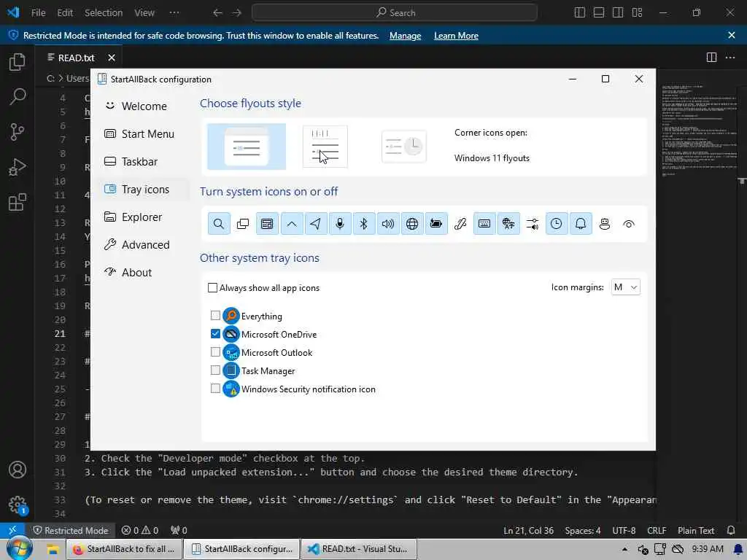Screen dimensions: 747x560
Task: Open VS Code Extensions icon
Action: click(x=18, y=203)
